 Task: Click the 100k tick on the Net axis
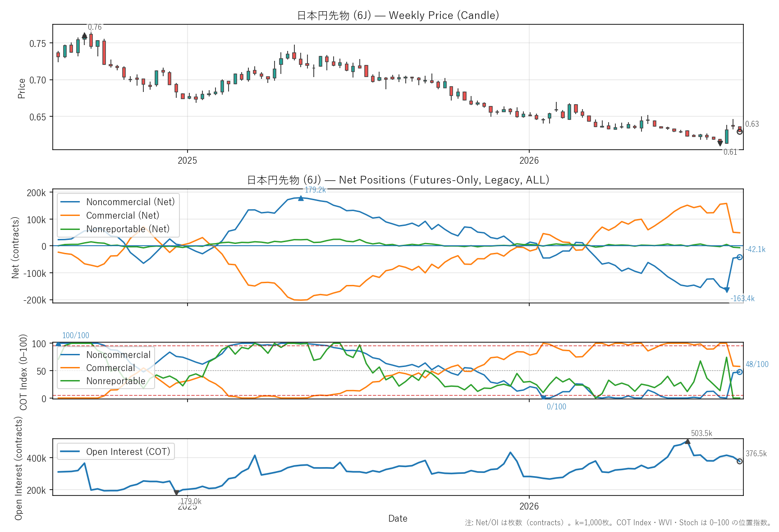click(x=37, y=220)
